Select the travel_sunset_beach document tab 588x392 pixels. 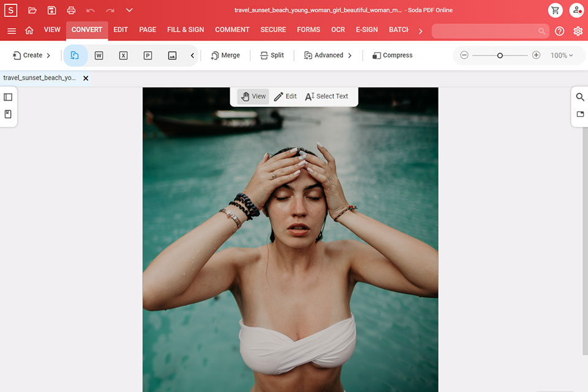(x=40, y=78)
